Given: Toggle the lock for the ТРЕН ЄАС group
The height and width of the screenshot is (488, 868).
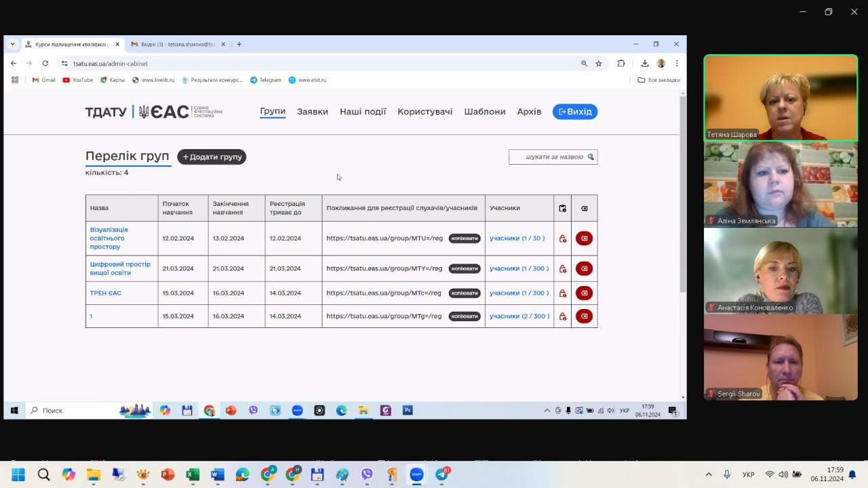Looking at the screenshot, I should click(563, 293).
